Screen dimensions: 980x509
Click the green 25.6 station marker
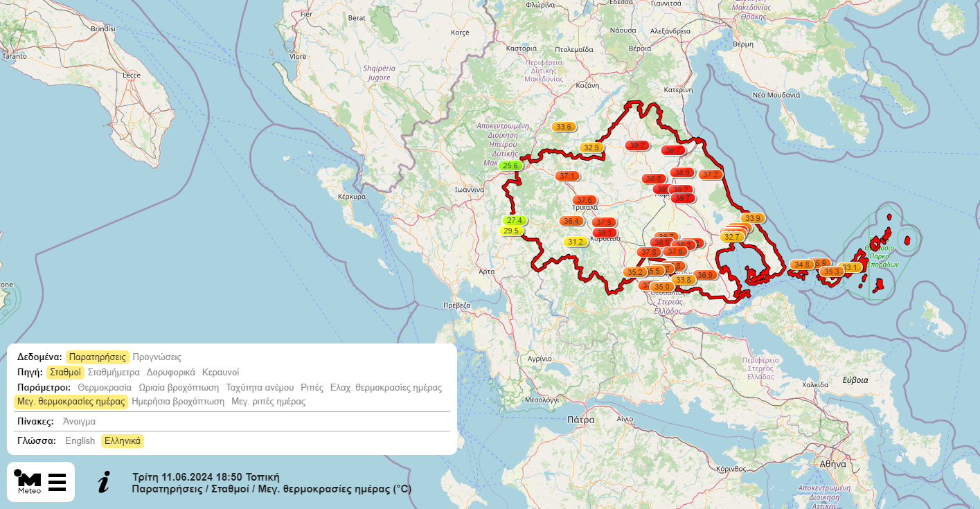coord(510,166)
